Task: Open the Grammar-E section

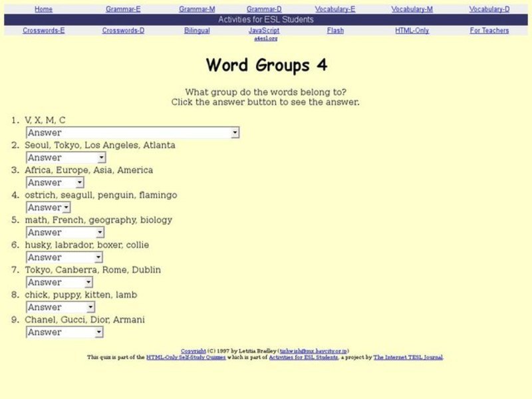Action: (122, 9)
